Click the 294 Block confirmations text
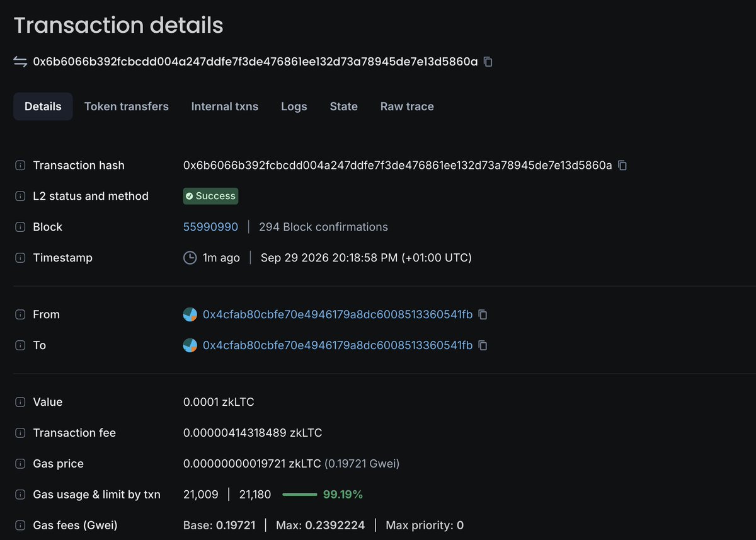 (323, 227)
